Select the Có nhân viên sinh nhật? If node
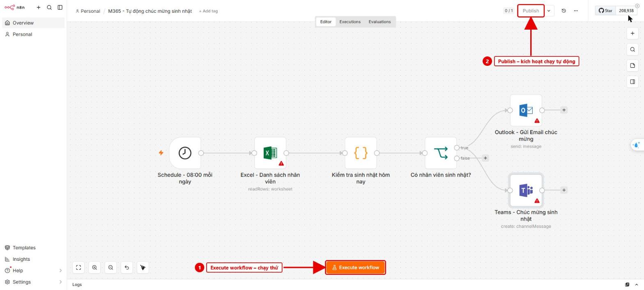This screenshot has height=290, width=644. (x=441, y=153)
